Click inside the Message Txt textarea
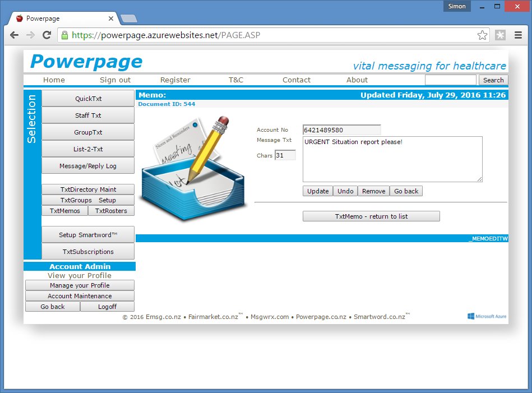Viewport: 532px width, 393px height. [392, 159]
